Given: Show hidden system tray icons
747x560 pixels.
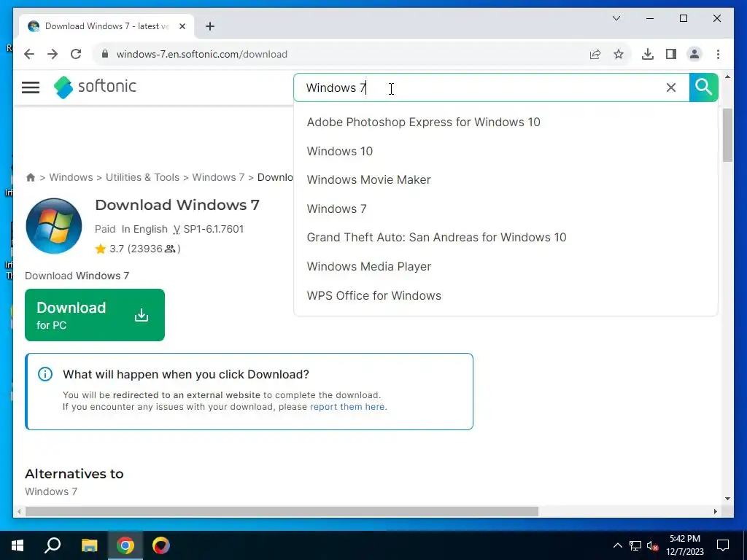Looking at the screenshot, I should (x=617, y=545).
